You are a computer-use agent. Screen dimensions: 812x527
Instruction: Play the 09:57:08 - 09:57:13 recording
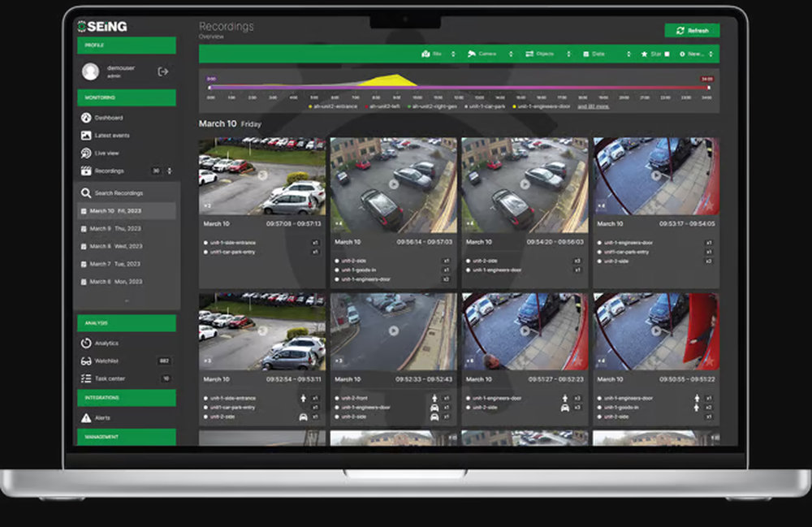(262, 175)
